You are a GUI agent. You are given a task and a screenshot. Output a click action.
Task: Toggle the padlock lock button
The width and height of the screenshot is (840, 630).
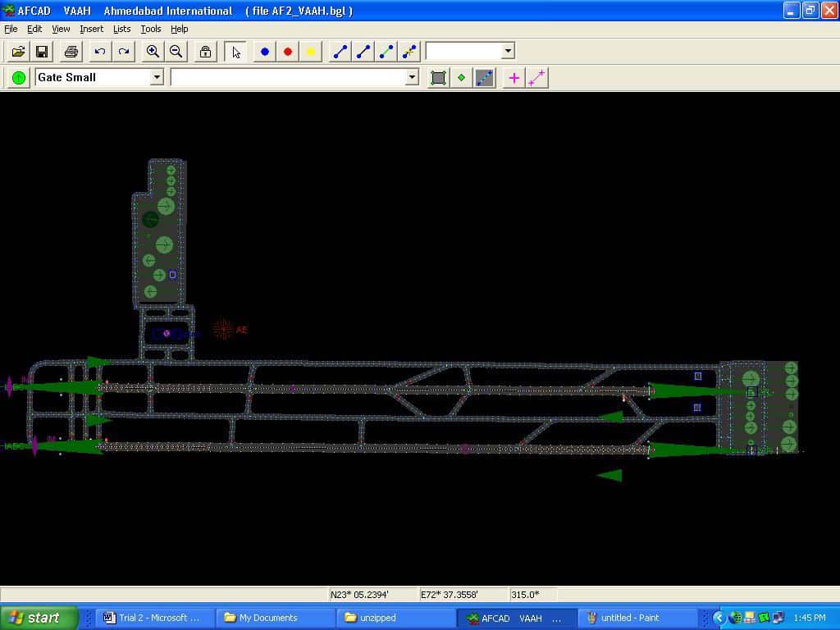[205, 52]
